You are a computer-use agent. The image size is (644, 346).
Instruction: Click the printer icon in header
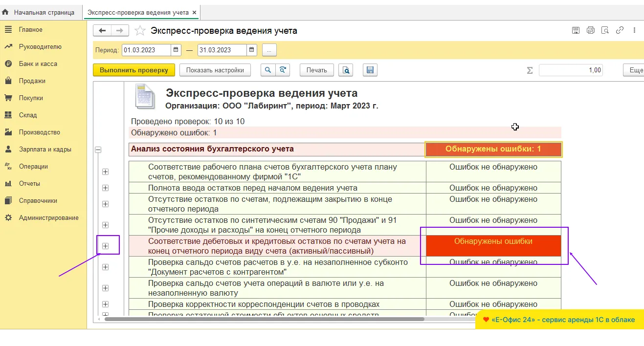coord(590,30)
